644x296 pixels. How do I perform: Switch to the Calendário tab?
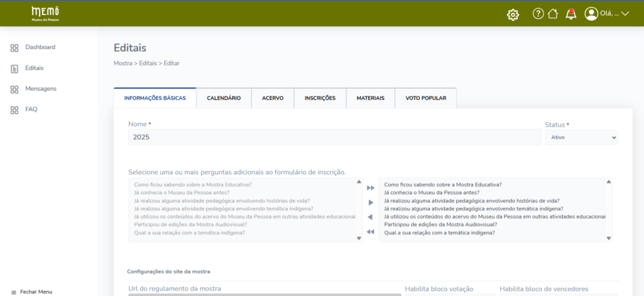click(224, 98)
